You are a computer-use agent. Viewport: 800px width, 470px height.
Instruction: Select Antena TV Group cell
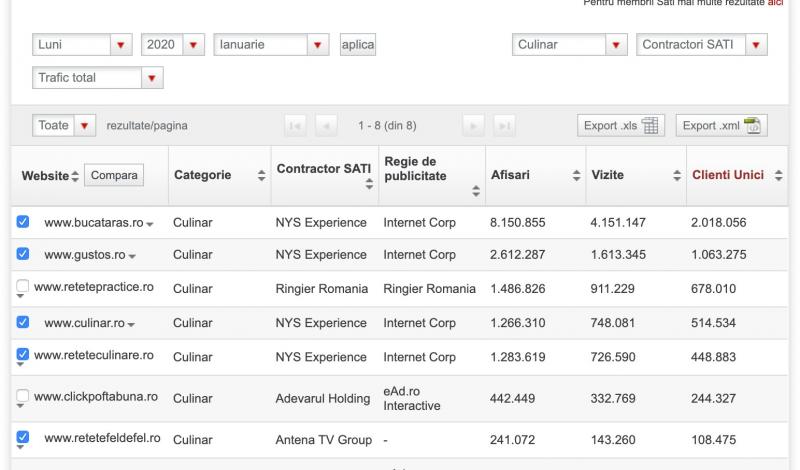point(324,440)
